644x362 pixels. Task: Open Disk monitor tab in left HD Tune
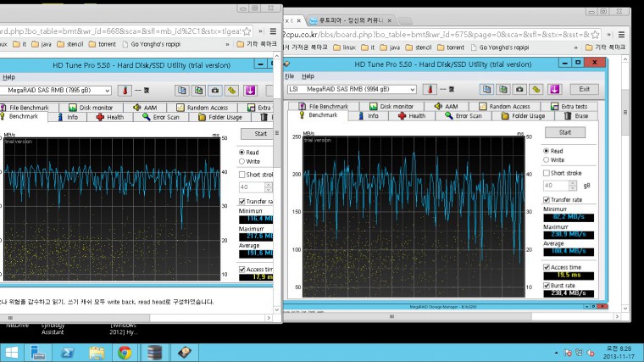pos(91,108)
